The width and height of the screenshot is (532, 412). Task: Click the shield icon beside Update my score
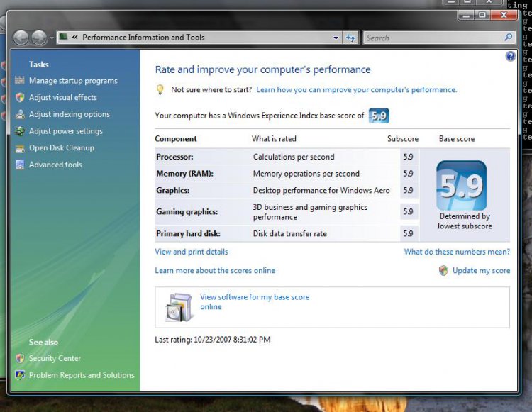(443, 270)
